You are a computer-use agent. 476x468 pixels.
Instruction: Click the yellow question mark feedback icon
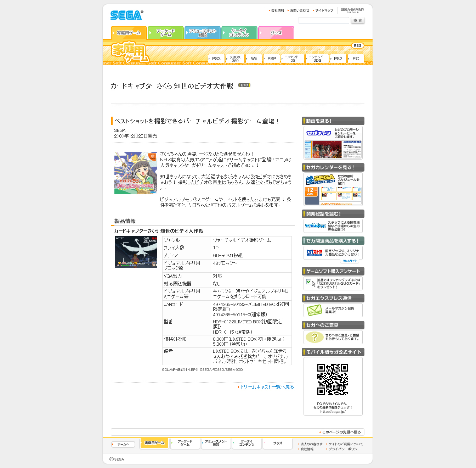click(x=314, y=337)
